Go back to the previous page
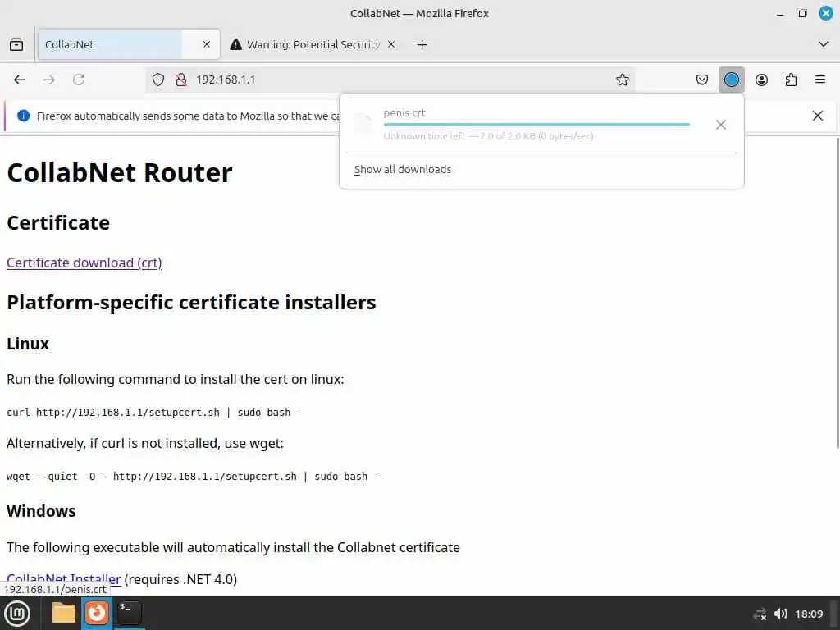This screenshot has width=840, height=630. pos(20,80)
